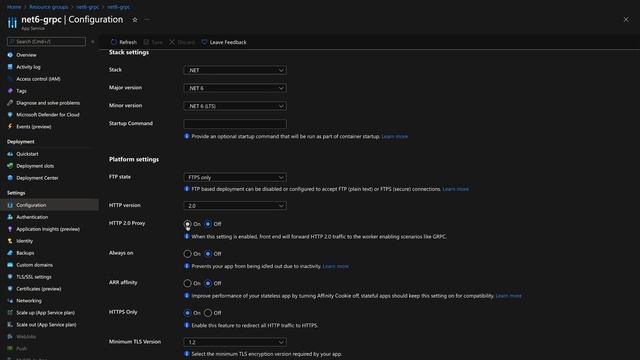Image resolution: width=640 pixels, height=360 pixels.
Task: Select Off for ARR affinity
Action: [x=208, y=283]
